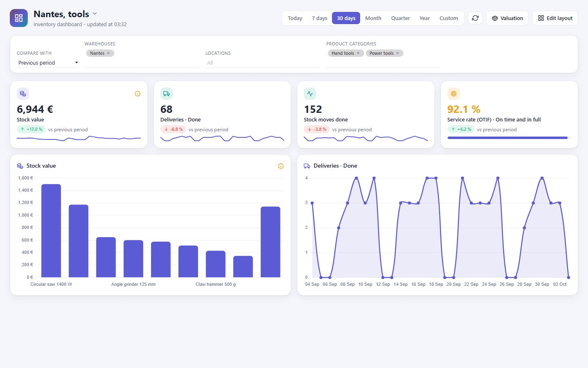The image size is (588, 368).
Task: Remove the Nantes warehouse tag
Action: coord(108,53)
